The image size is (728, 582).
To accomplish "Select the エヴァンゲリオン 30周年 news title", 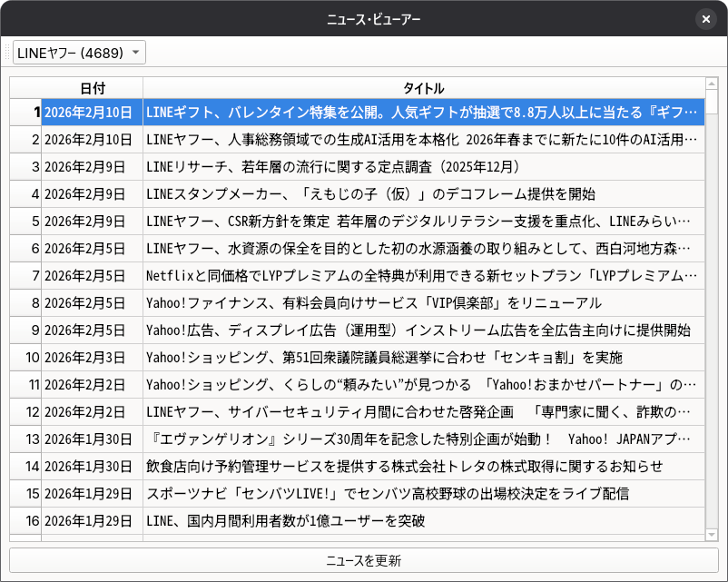I will pyautogui.click(x=423, y=439).
